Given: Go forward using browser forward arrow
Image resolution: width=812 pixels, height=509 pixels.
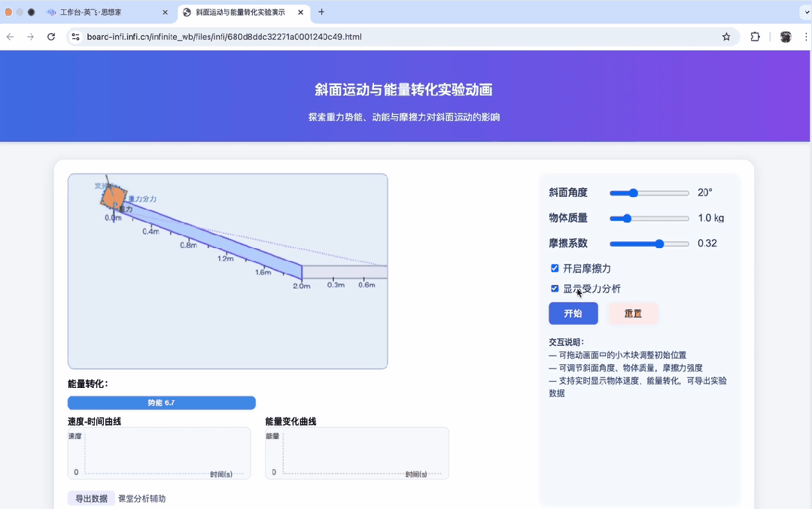Looking at the screenshot, I should 31,37.
